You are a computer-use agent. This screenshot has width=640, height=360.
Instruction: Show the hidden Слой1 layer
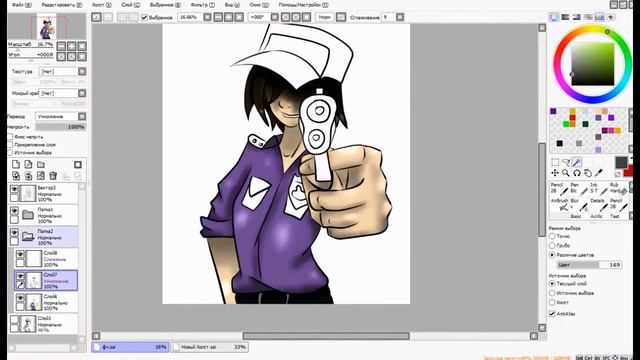(x=14, y=320)
